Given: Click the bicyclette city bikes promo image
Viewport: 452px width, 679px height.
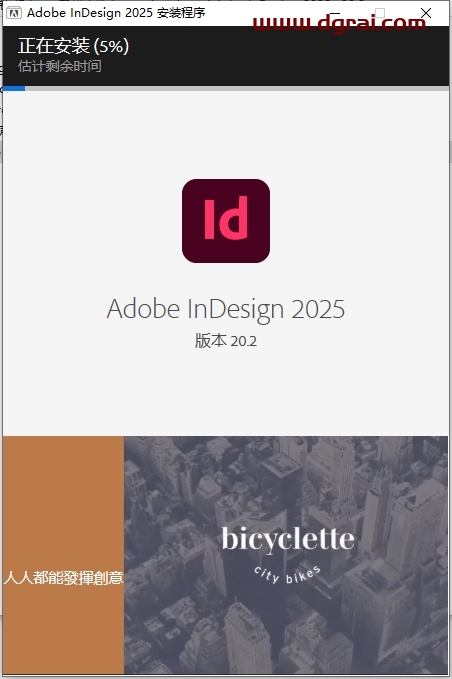Looking at the screenshot, I should click(x=286, y=555).
